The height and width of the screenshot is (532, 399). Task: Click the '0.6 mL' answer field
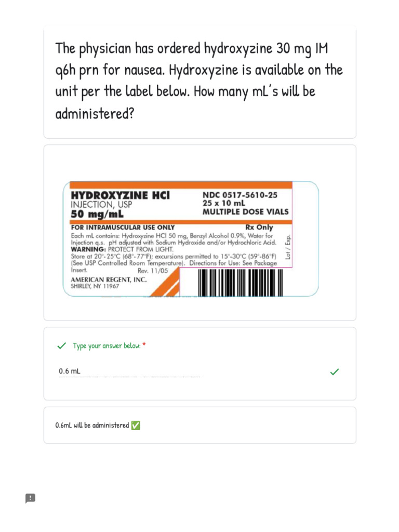click(129, 371)
